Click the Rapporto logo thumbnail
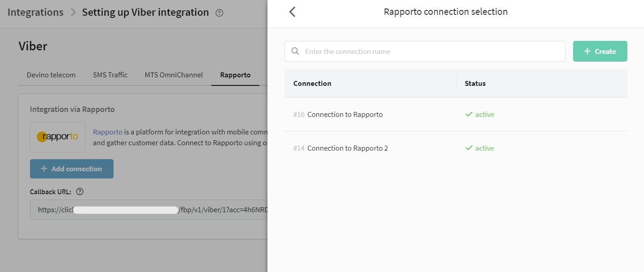The image size is (644, 272). 57,137
